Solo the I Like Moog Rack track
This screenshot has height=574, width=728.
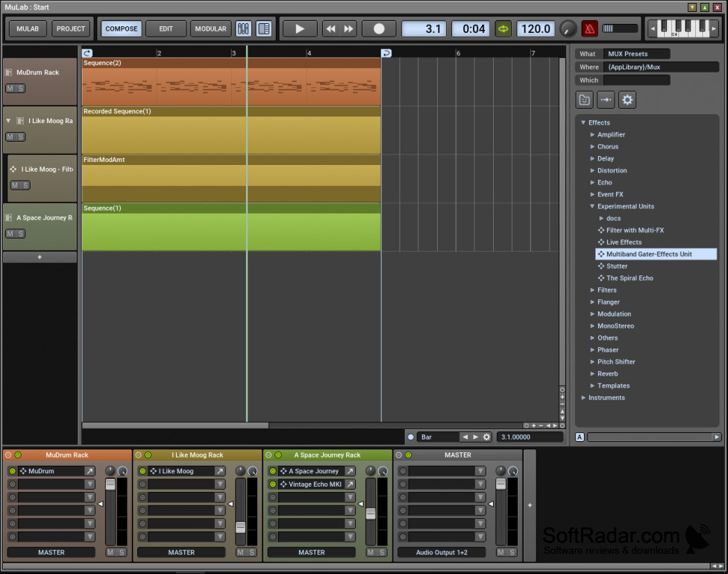coord(20,137)
